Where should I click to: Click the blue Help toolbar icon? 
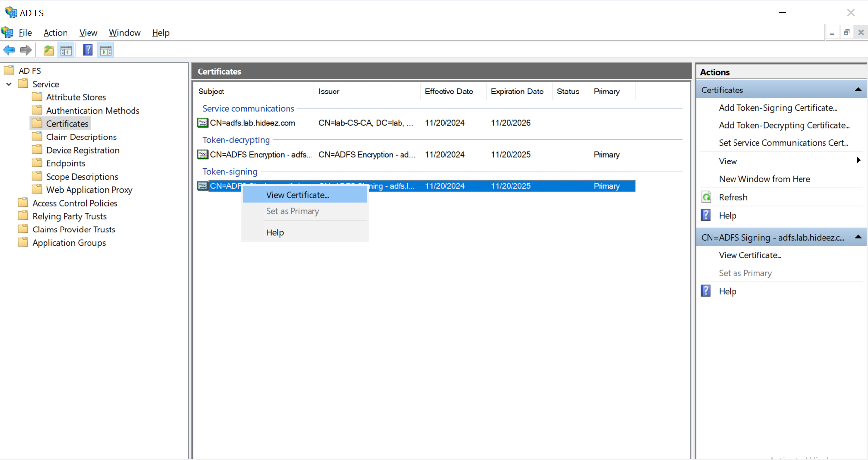click(x=88, y=50)
